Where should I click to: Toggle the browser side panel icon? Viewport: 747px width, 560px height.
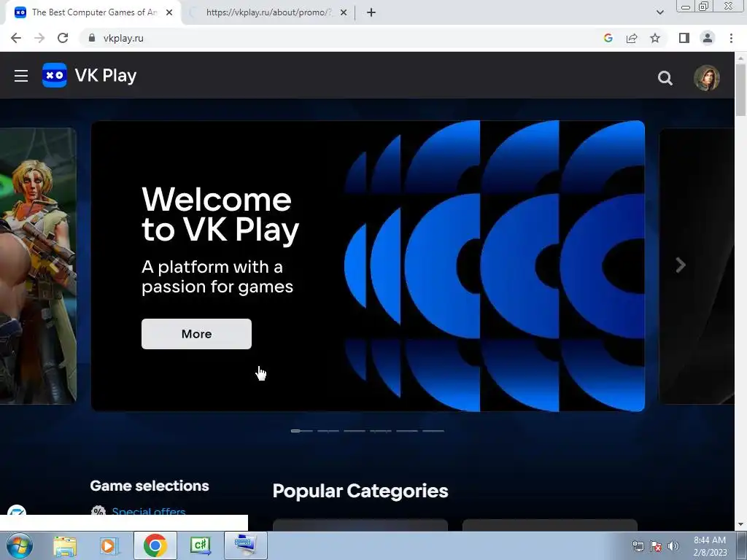click(684, 38)
